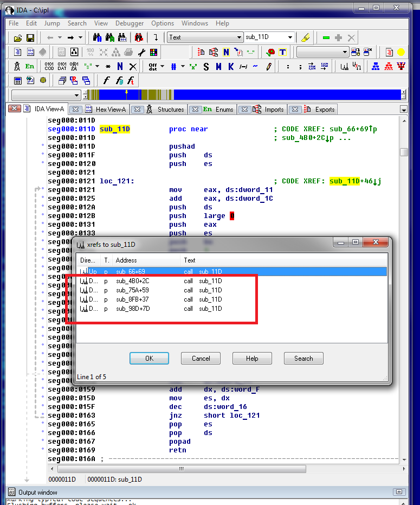Viewport: 420px width, 505px height.
Task: Switch to the Imports tab
Action: point(274,109)
